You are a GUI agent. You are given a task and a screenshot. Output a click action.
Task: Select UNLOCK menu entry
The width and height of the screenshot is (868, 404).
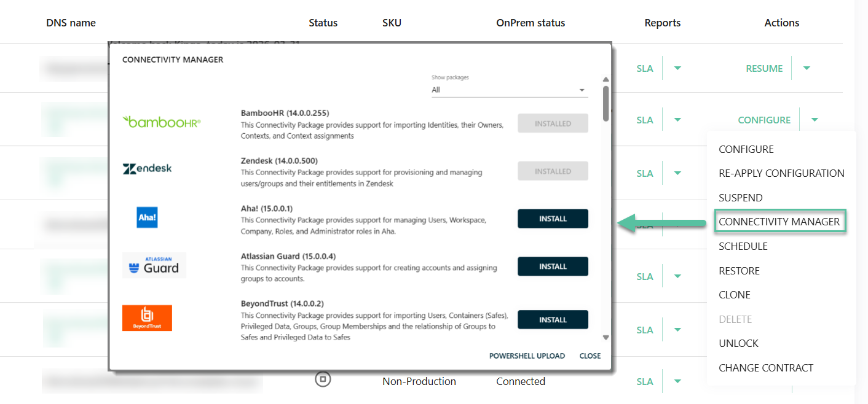click(738, 343)
